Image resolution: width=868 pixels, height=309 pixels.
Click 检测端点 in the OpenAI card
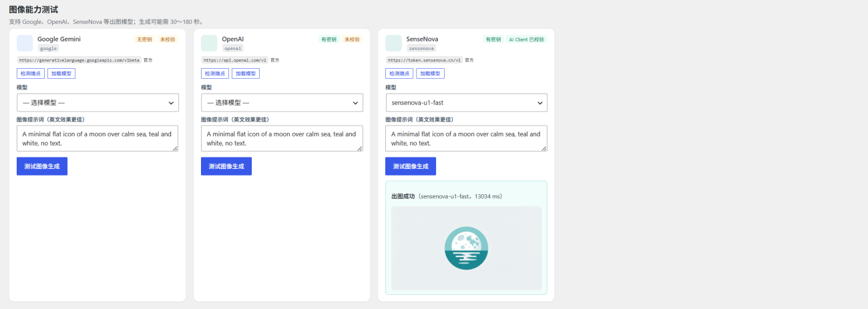pos(214,73)
